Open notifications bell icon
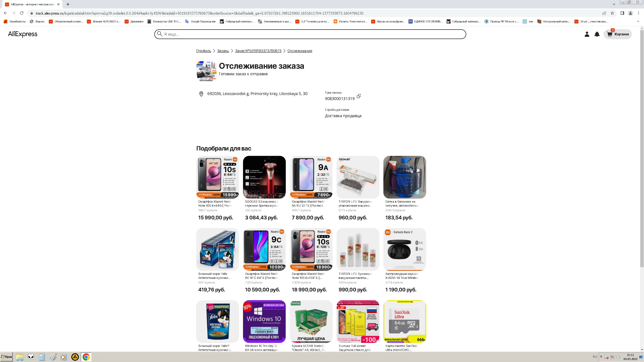The image size is (644, 362). (597, 34)
